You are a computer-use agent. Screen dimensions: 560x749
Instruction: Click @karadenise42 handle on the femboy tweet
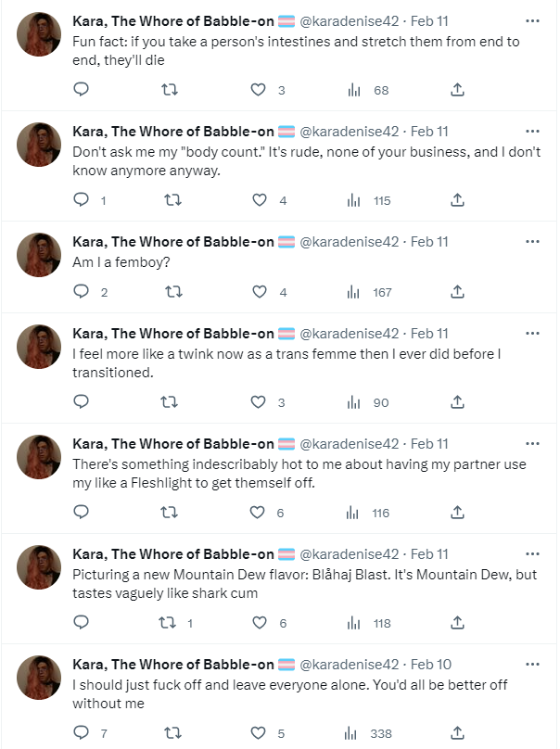[350, 242]
